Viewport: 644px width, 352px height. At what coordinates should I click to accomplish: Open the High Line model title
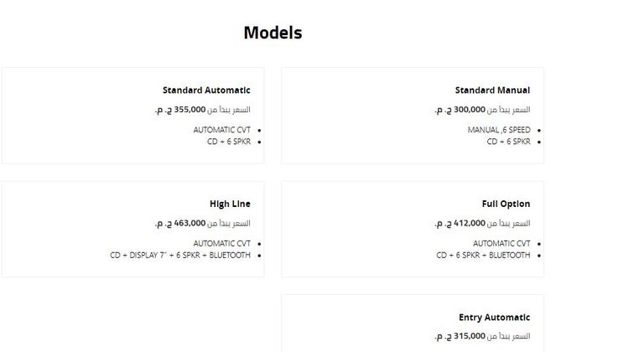click(x=230, y=204)
